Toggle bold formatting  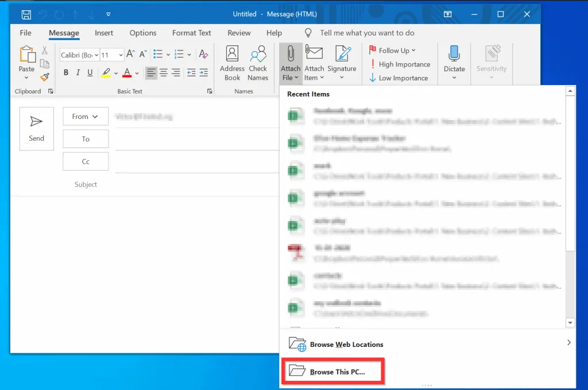coord(66,73)
